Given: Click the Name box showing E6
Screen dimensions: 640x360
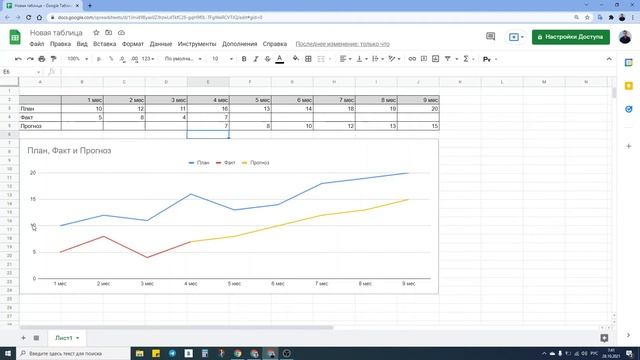Looking at the screenshot, I should 21,72.
